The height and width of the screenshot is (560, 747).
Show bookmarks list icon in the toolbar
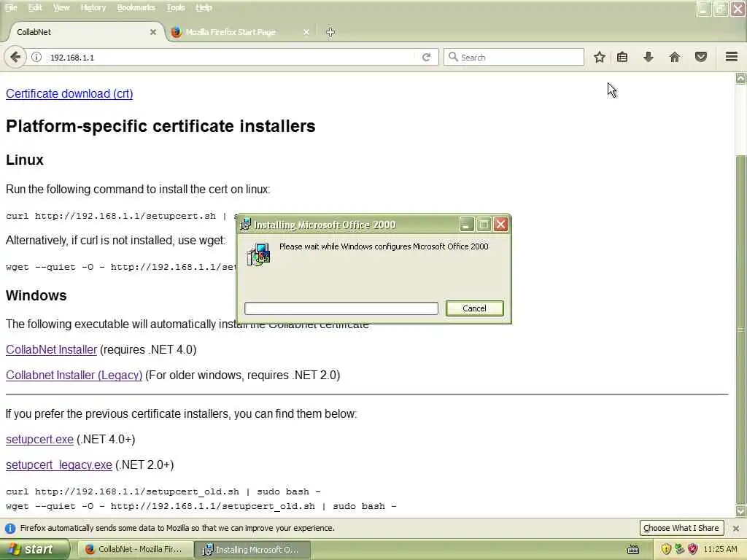(x=622, y=57)
